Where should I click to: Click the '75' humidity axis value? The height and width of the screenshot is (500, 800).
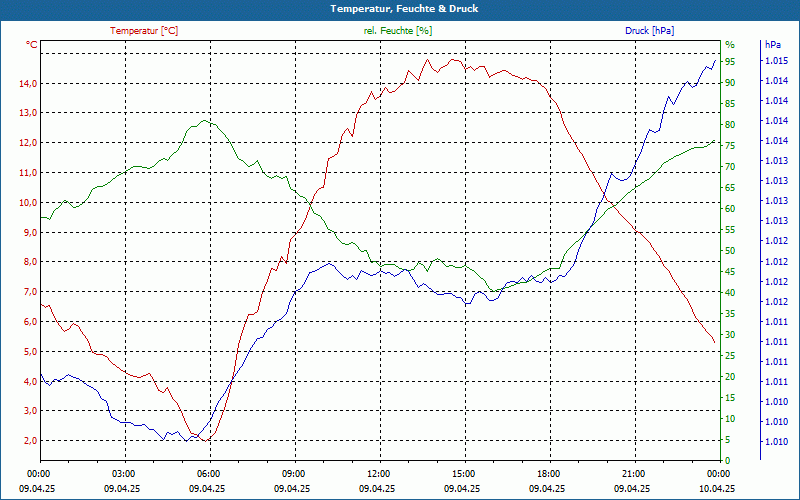[730, 146]
